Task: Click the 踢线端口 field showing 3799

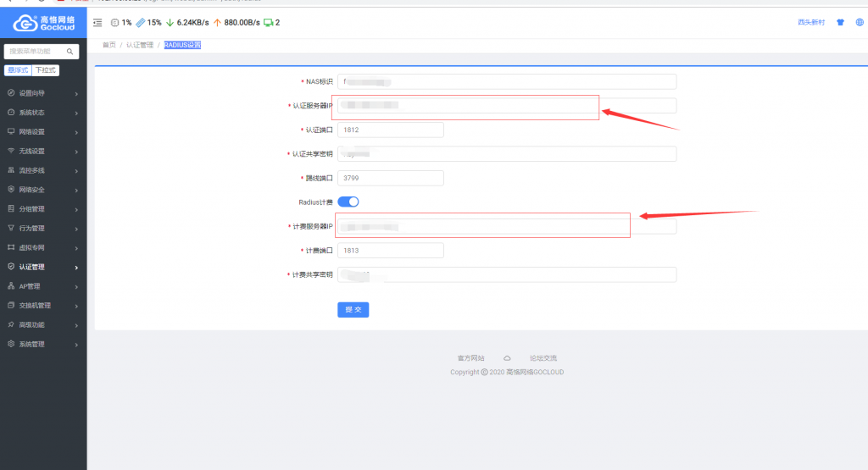Action: coord(390,178)
